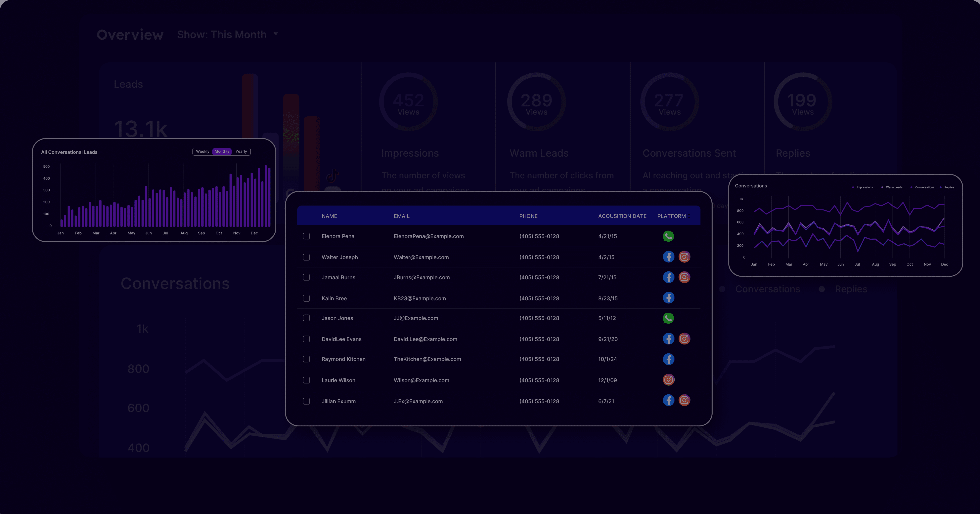Image resolution: width=980 pixels, height=514 pixels.
Task: Click the Jillian Exumm name cell
Action: point(339,401)
